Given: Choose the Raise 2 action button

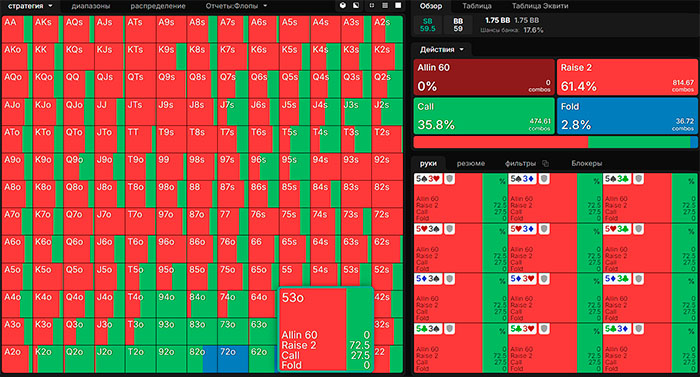Looking at the screenshot, I should click(x=627, y=77).
